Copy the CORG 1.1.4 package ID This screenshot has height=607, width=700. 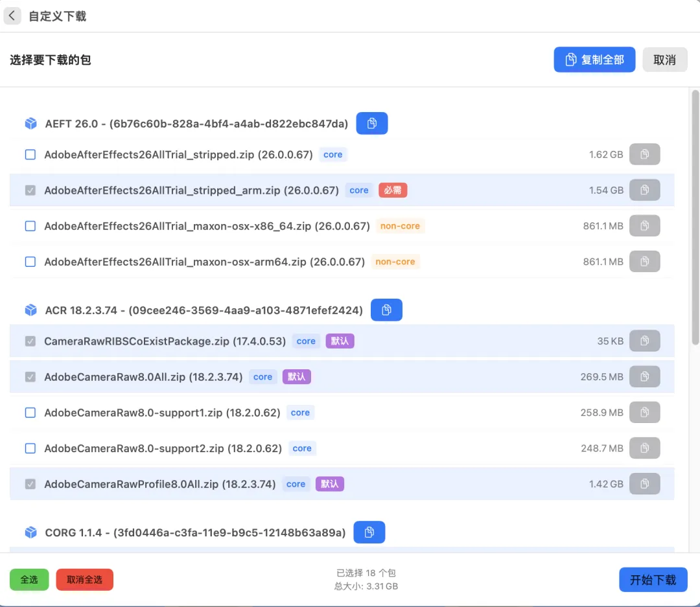point(369,532)
